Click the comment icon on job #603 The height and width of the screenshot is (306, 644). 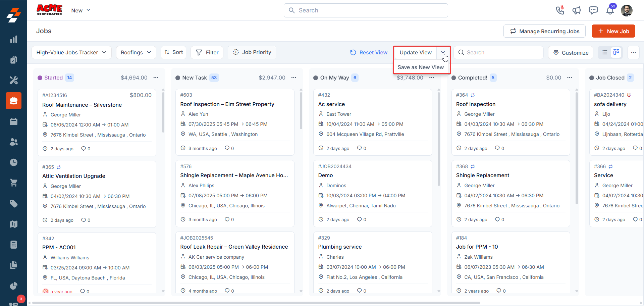pyautogui.click(x=227, y=148)
